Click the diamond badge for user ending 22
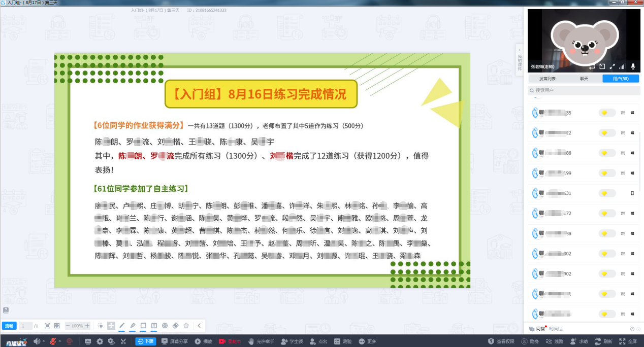644x347 pixels. [x=604, y=133]
